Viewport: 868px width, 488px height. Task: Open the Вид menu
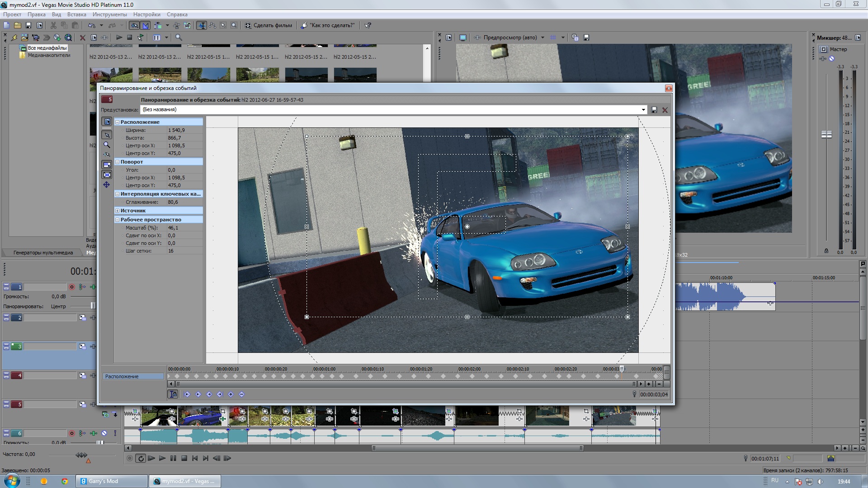point(57,14)
